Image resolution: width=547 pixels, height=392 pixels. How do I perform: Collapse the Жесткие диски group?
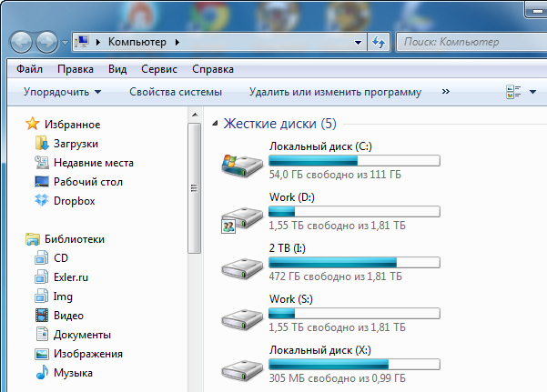pyautogui.click(x=216, y=124)
